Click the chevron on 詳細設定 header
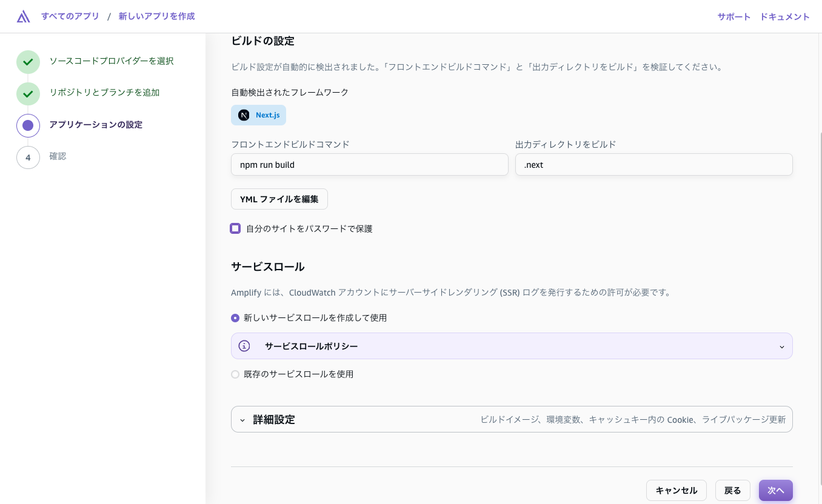The image size is (822, 504). [x=242, y=420]
